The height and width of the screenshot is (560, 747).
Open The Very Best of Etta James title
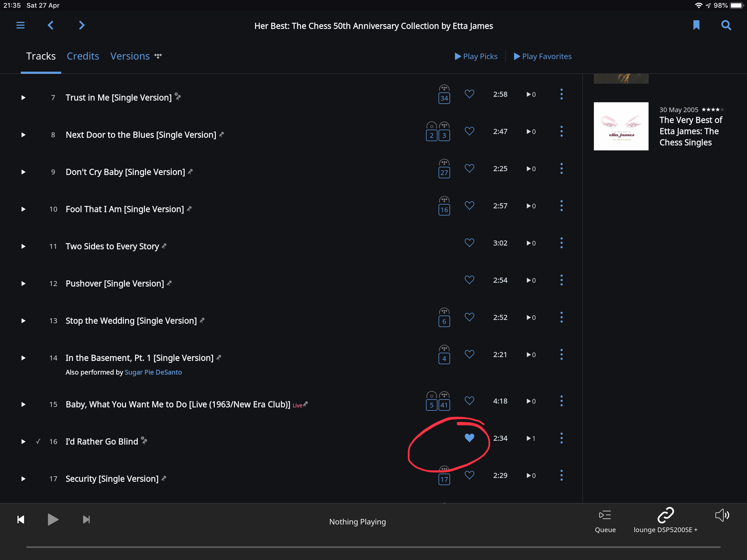click(x=691, y=132)
